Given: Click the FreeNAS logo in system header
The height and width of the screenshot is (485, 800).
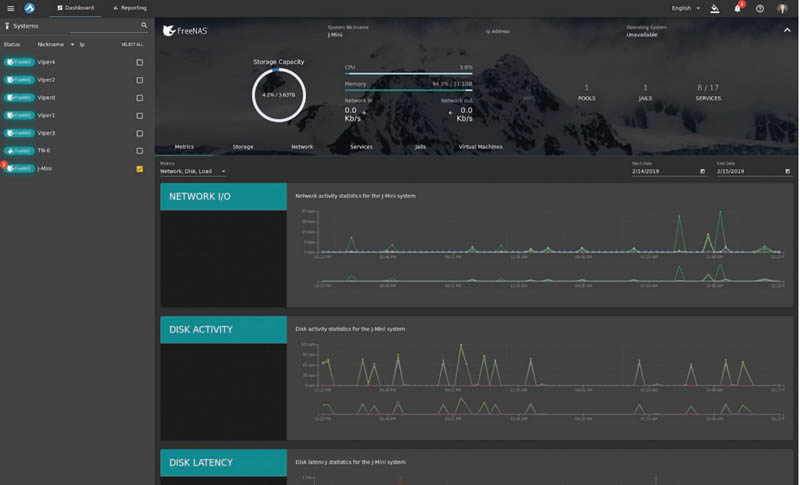Looking at the screenshot, I should (185, 31).
